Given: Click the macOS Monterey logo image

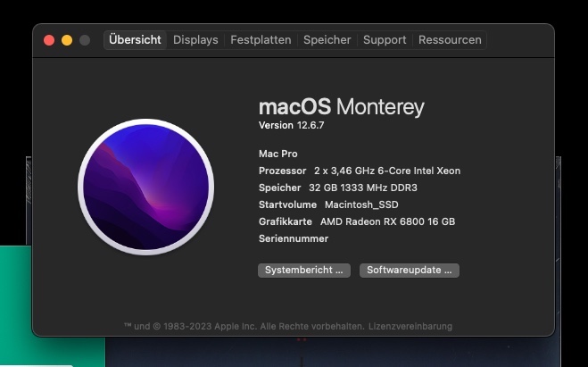Looking at the screenshot, I should click(x=145, y=187).
